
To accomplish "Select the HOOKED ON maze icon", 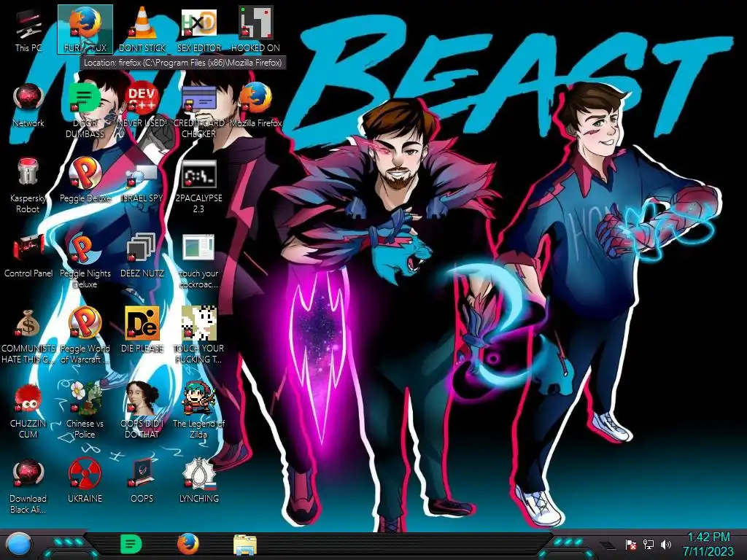I will coord(256,29).
